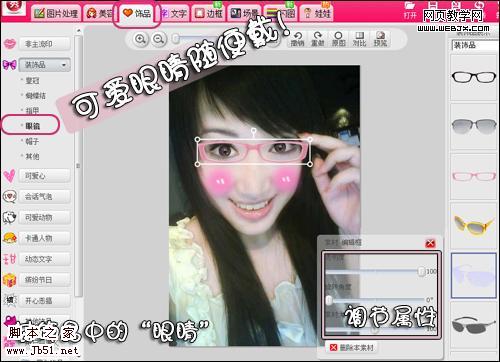
Task: Switch to the 场景 tab
Action: (x=245, y=13)
